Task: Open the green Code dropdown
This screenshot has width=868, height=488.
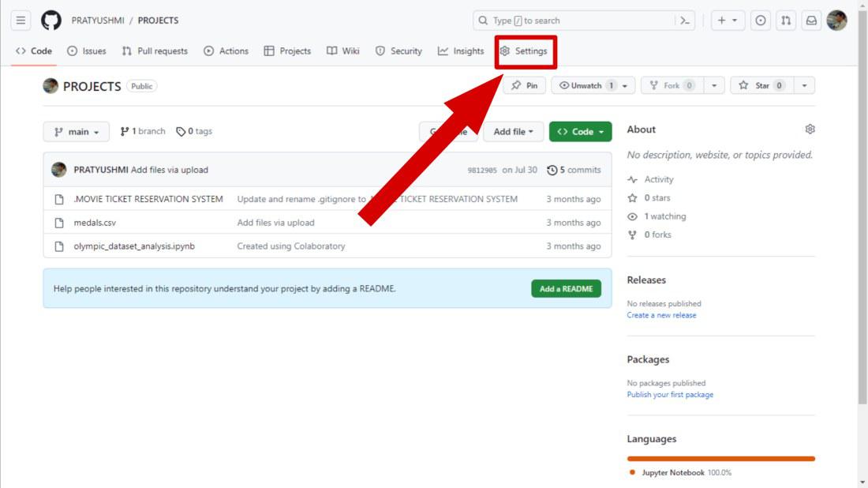Action: tap(580, 132)
